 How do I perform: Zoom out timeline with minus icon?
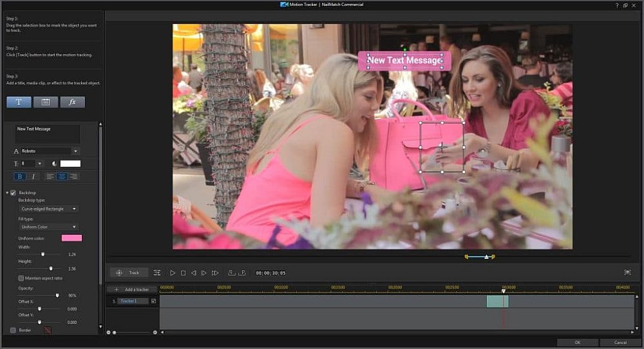tap(108, 332)
